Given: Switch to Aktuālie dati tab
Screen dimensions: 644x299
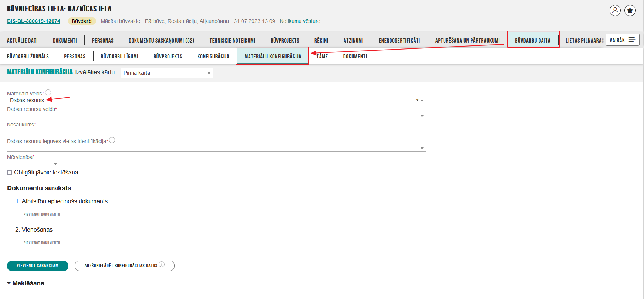Looking at the screenshot, I should pyautogui.click(x=22, y=40).
